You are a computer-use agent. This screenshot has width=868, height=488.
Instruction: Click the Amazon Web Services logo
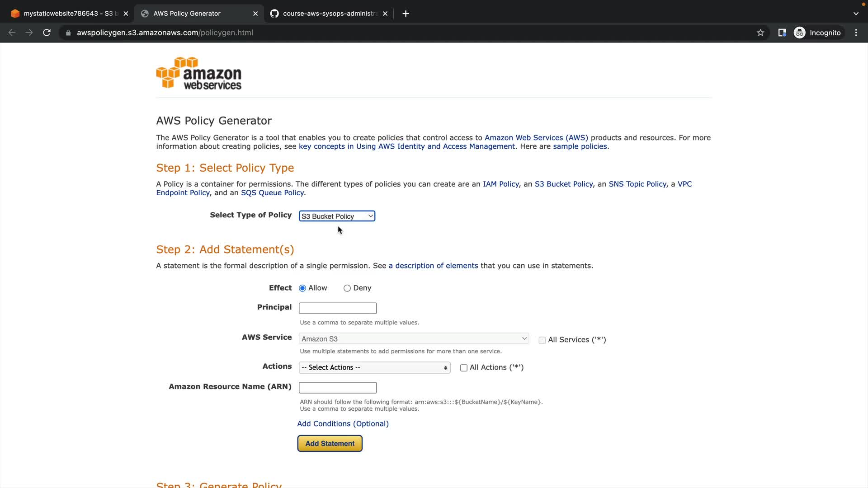point(198,73)
